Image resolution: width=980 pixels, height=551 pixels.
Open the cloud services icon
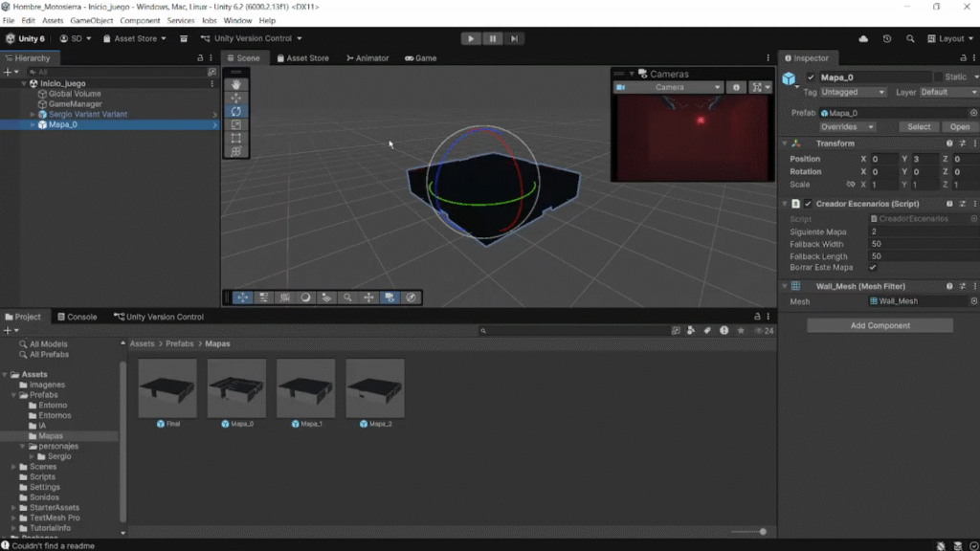863,39
